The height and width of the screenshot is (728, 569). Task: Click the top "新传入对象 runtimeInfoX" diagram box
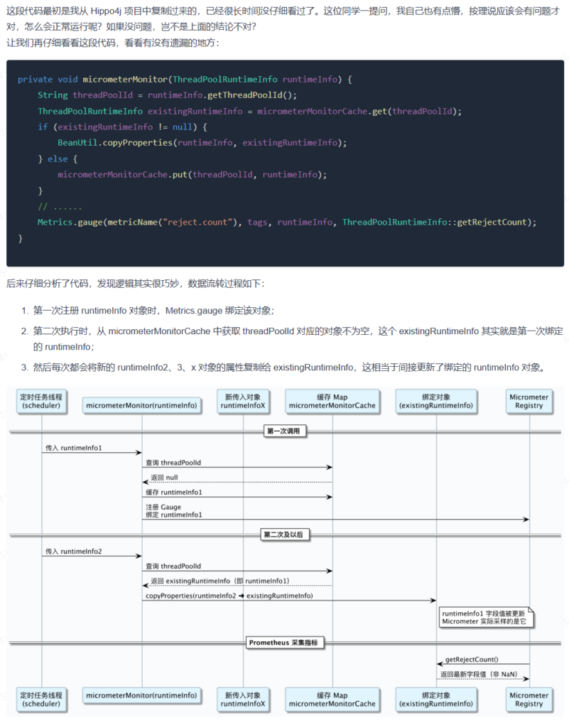(x=243, y=401)
